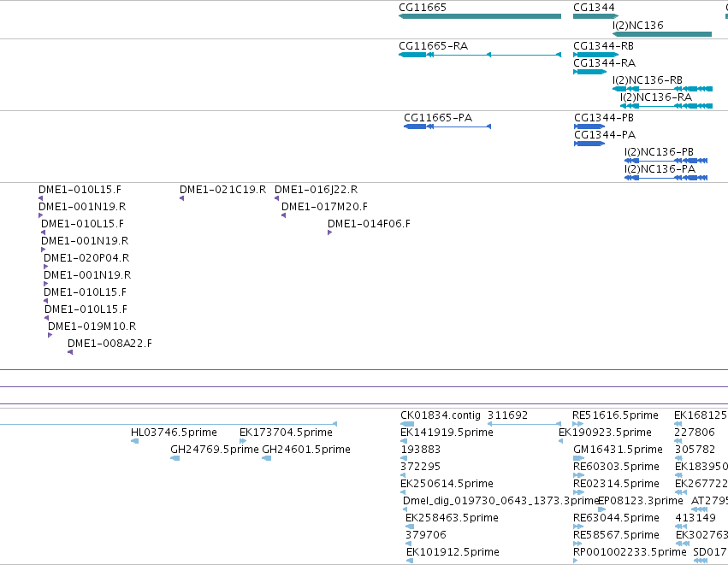The width and height of the screenshot is (728, 565).
Task: Click the DME1-017M20.F marker label
Action: pyautogui.click(x=324, y=206)
